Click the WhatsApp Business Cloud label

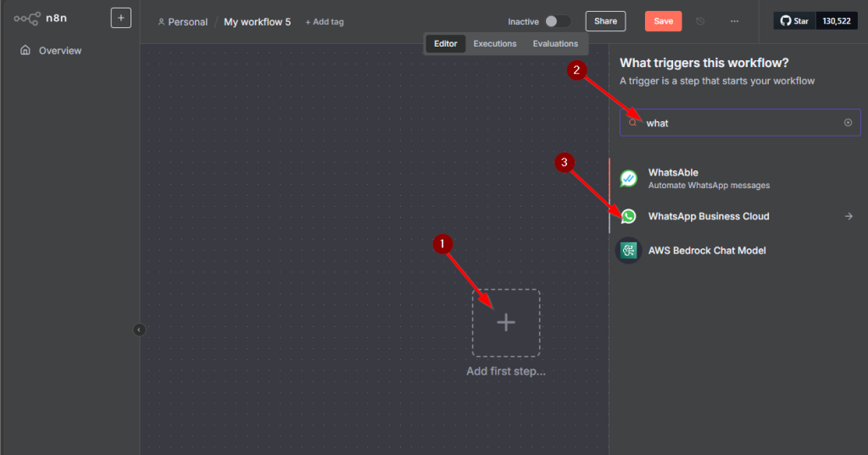click(x=709, y=216)
